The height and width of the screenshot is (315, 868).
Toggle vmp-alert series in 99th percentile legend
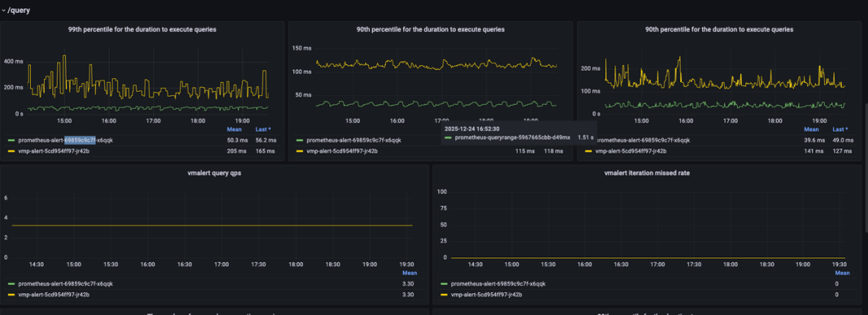pyautogui.click(x=54, y=151)
